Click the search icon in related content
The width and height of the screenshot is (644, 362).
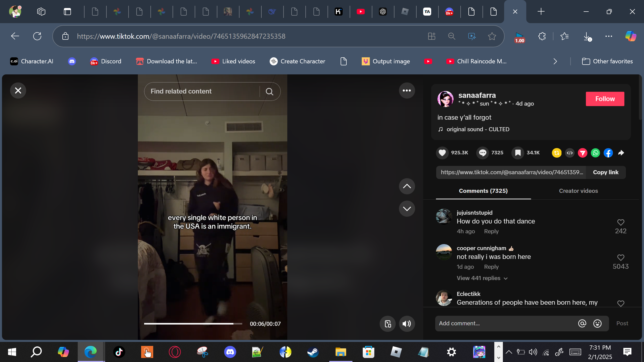pyautogui.click(x=269, y=92)
